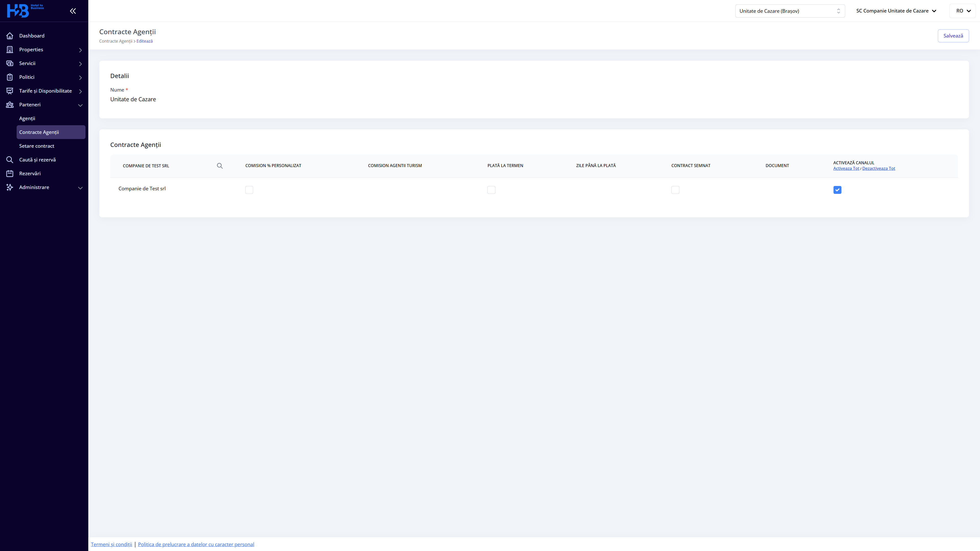Enable Plată la Termen checkbox for Companie de Test
Image resolution: width=980 pixels, height=551 pixels.
point(491,190)
